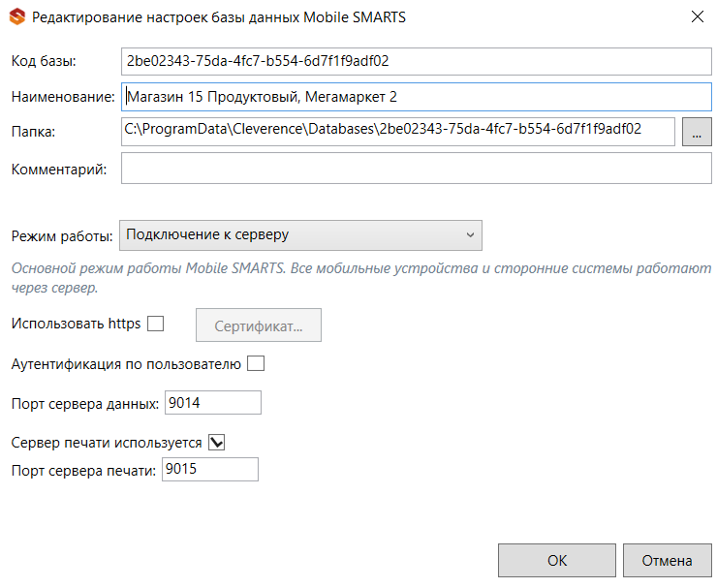This screenshot has height=588, width=717.
Task: Uncheck 'Сервер печати используется' checkbox
Action: (216, 442)
